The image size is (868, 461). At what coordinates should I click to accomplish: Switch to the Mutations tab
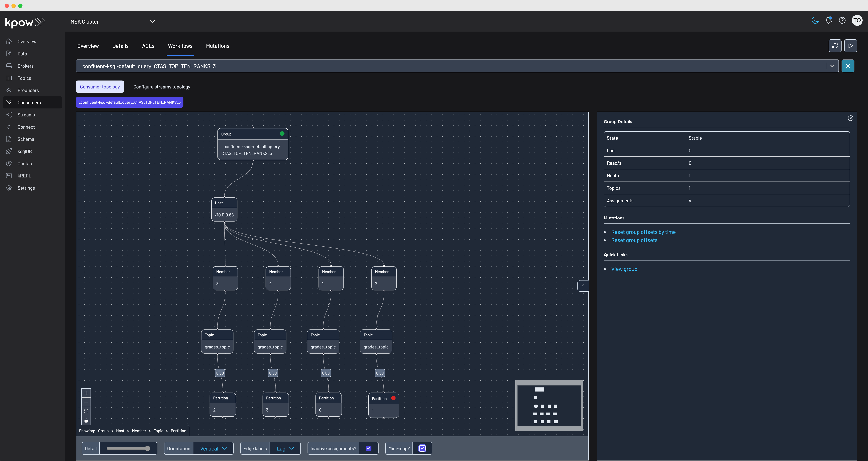(218, 46)
